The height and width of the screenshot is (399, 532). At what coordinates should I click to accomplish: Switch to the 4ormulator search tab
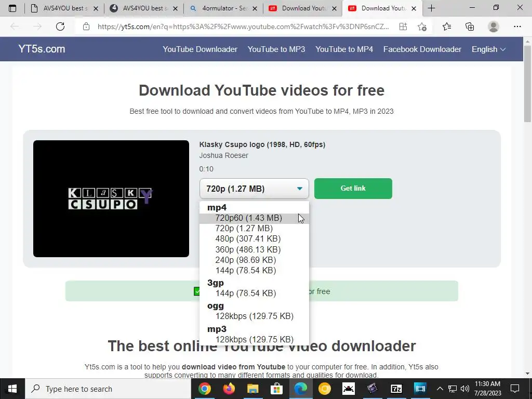click(224, 8)
